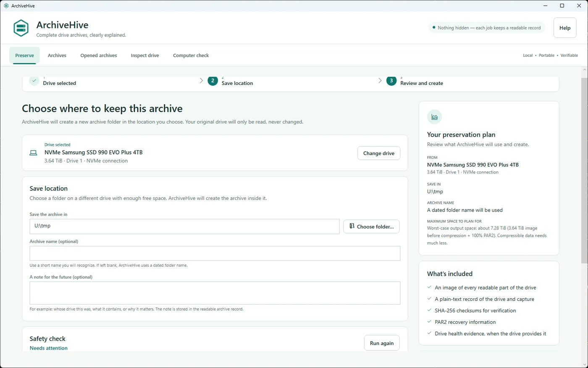Click the ArchiveHive hexagon logo

point(21,28)
